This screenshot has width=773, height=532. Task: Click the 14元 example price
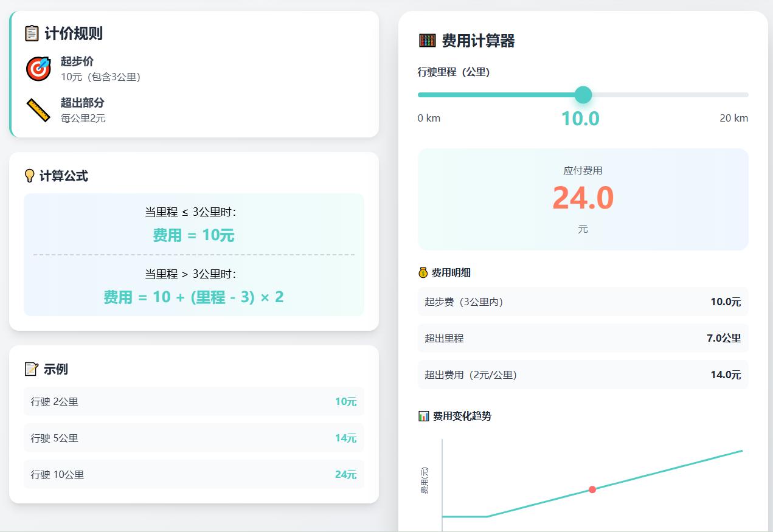click(345, 438)
